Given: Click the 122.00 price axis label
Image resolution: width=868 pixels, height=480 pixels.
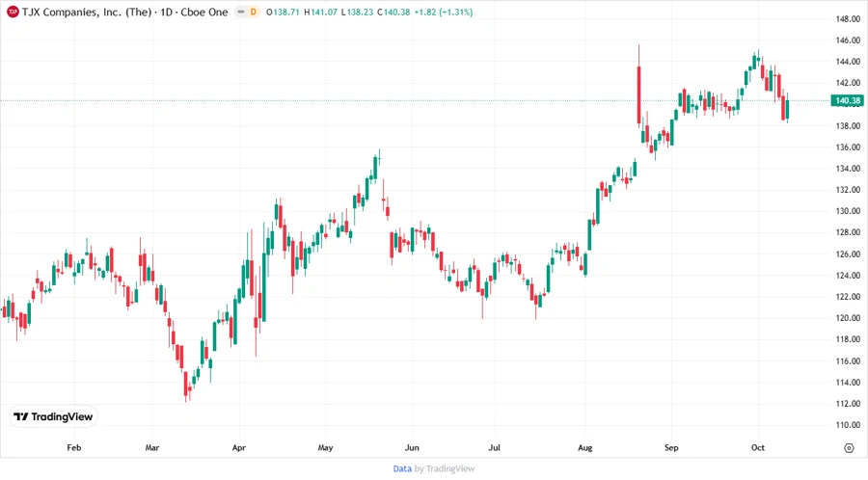Looking at the screenshot, I should [x=848, y=297].
